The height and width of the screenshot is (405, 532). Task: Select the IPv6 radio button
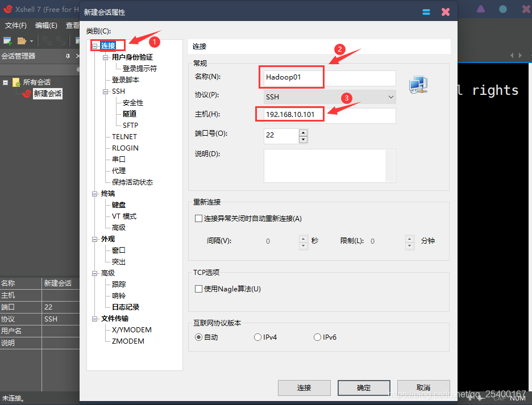pyautogui.click(x=317, y=337)
